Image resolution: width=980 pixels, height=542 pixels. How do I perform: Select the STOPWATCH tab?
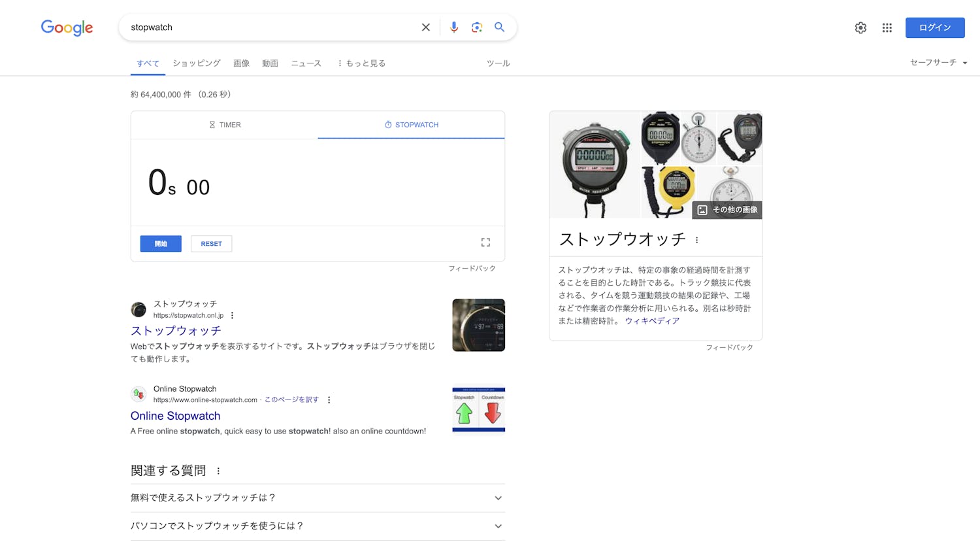(x=411, y=125)
